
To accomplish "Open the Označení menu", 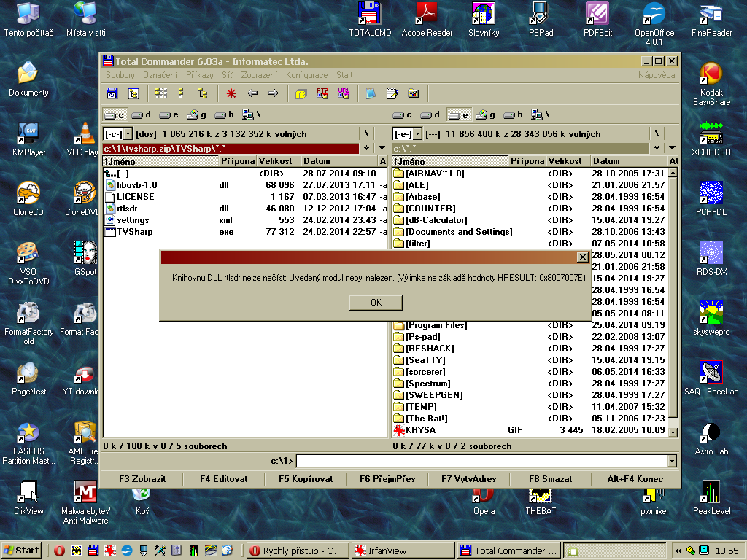I will (160, 75).
